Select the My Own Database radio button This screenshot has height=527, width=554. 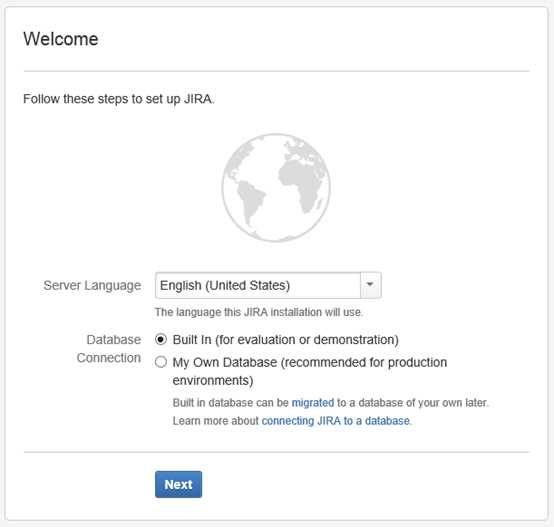(161, 362)
